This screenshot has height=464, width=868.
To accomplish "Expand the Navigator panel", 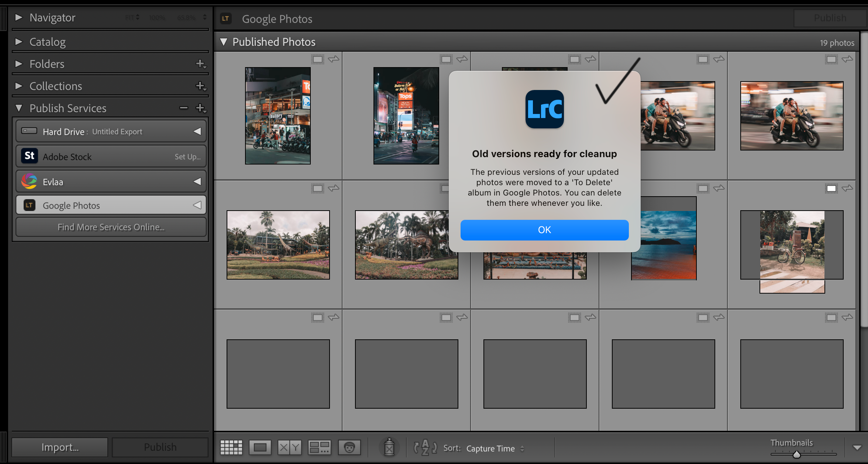I will (19, 17).
